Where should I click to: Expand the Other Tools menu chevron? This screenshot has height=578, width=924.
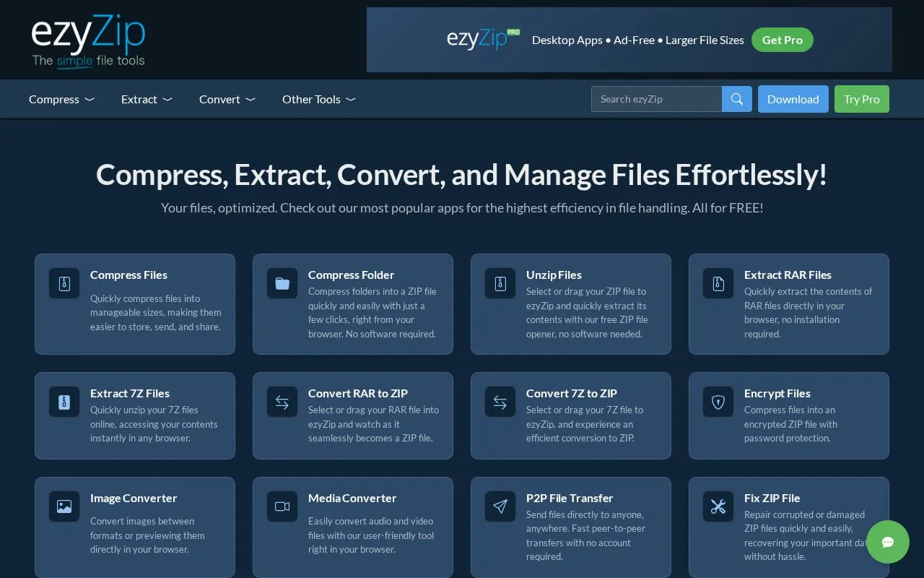point(351,100)
